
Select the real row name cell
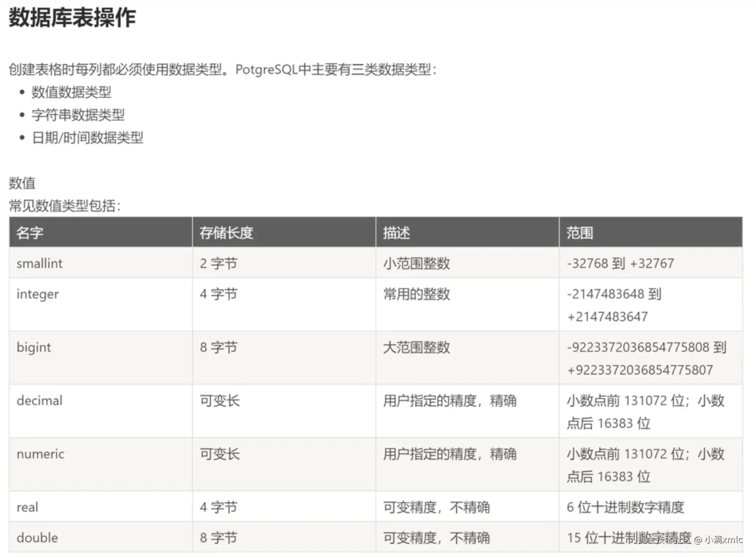pos(27,507)
